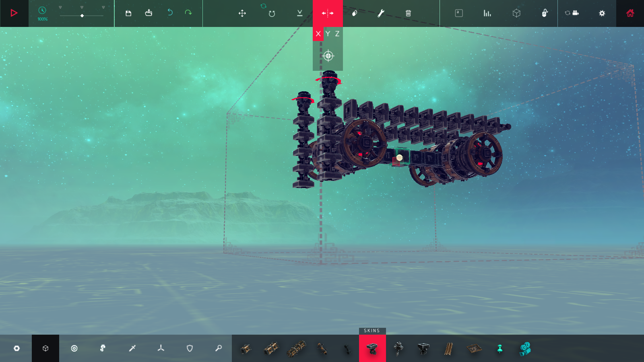Viewport: 644px width, 362px height.
Task: Open the first (nut) block category tab
Action: pyautogui.click(x=17, y=348)
